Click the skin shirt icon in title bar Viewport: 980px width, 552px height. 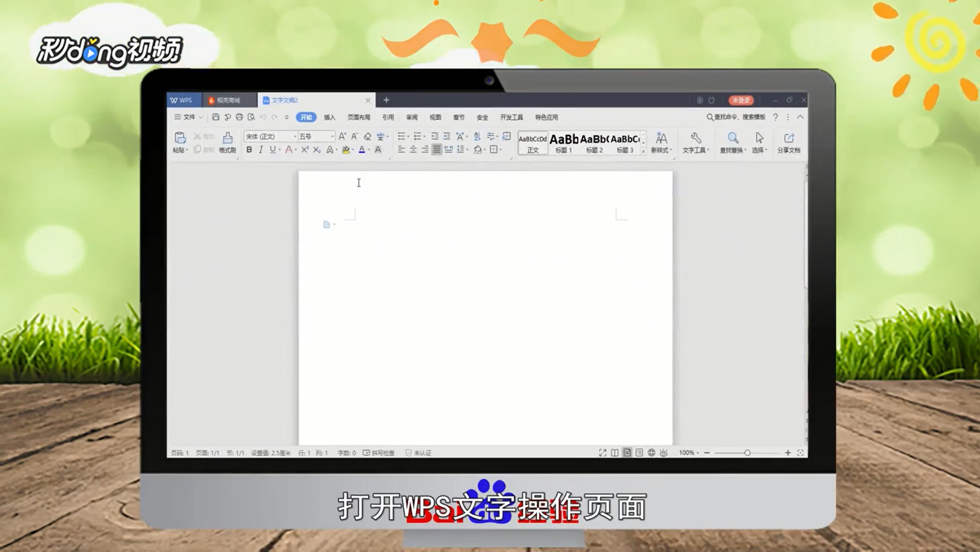pyautogui.click(x=711, y=100)
